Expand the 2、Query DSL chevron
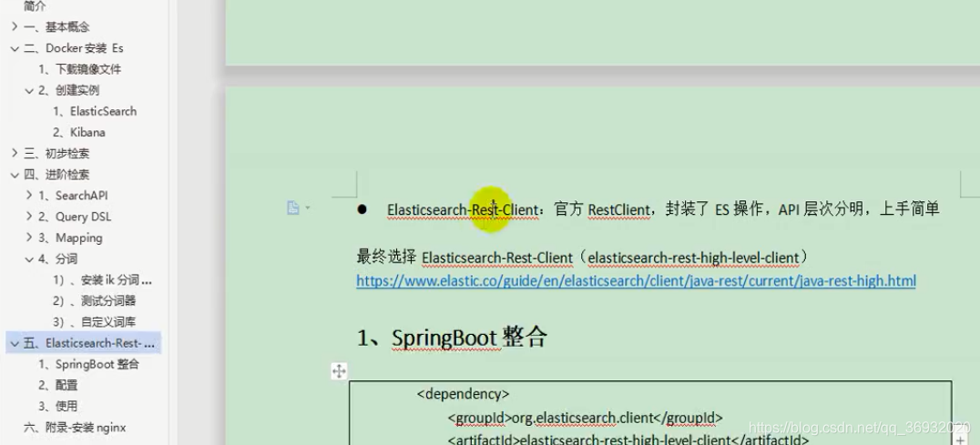Image resolution: width=980 pixels, height=445 pixels. click(x=29, y=217)
